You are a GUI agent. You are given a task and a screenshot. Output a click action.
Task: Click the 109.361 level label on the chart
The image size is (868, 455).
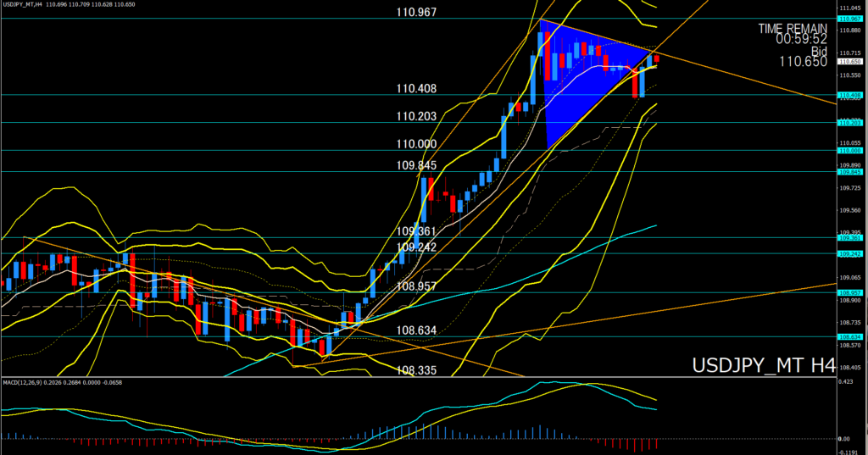[416, 231]
